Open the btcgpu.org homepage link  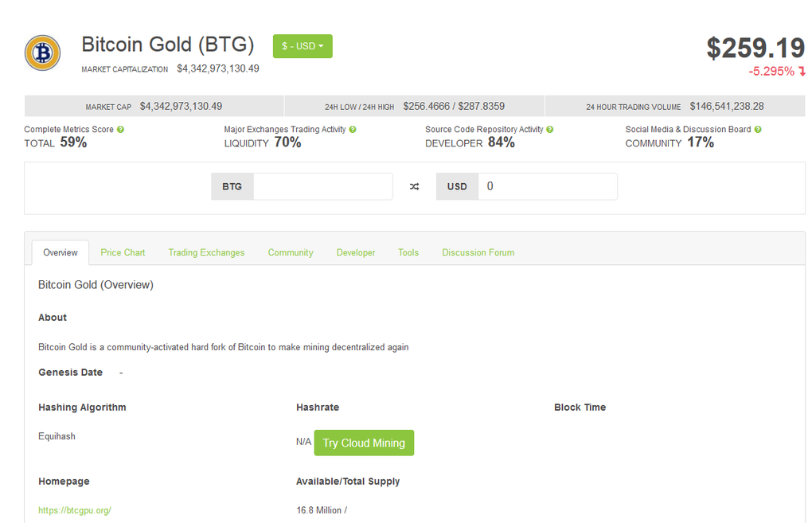(74, 509)
